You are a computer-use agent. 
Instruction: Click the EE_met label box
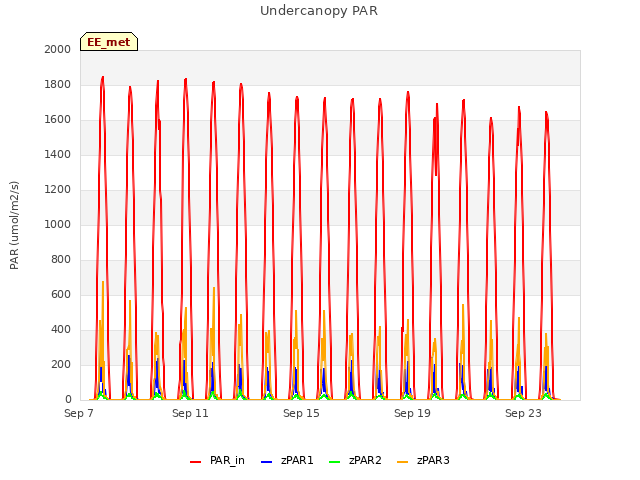(109, 42)
